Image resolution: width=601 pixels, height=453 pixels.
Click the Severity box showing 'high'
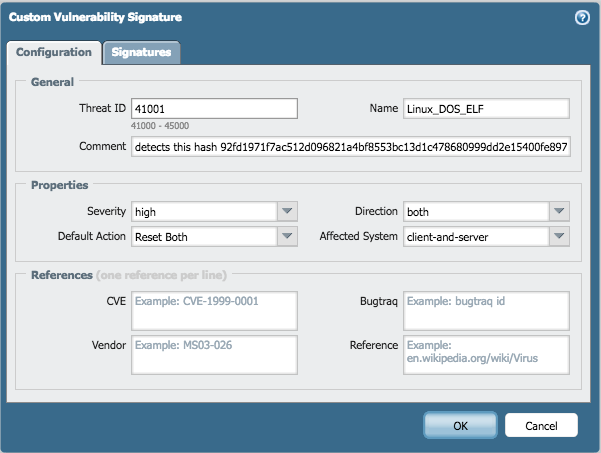coord(203,211)
